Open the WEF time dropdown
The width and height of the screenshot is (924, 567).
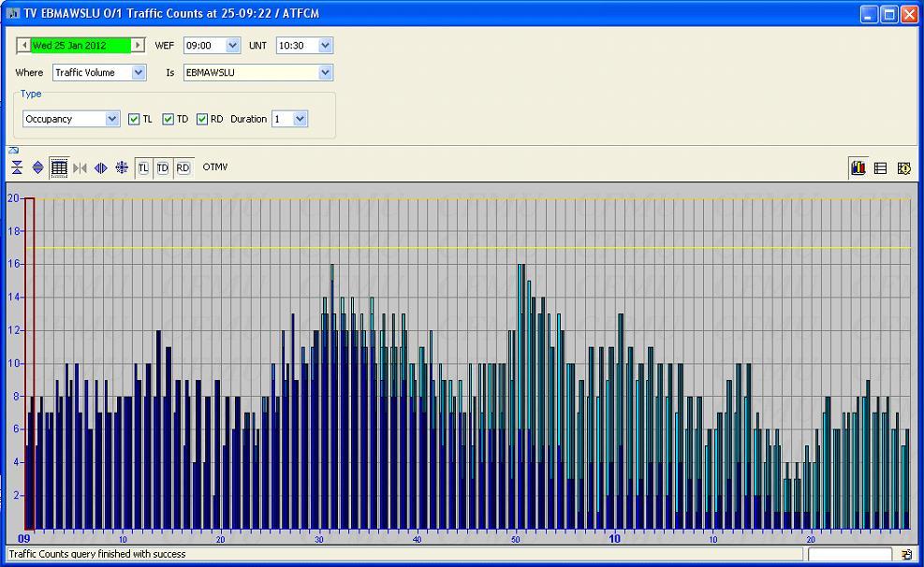pos(233,45)
